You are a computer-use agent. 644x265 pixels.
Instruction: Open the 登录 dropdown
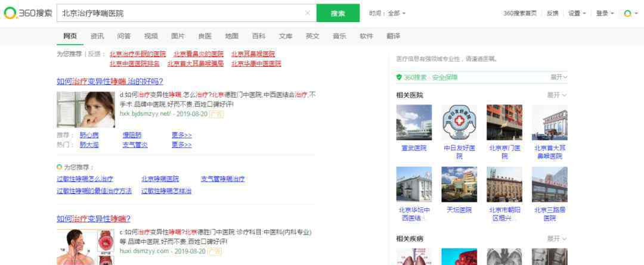tap(605, 13)
